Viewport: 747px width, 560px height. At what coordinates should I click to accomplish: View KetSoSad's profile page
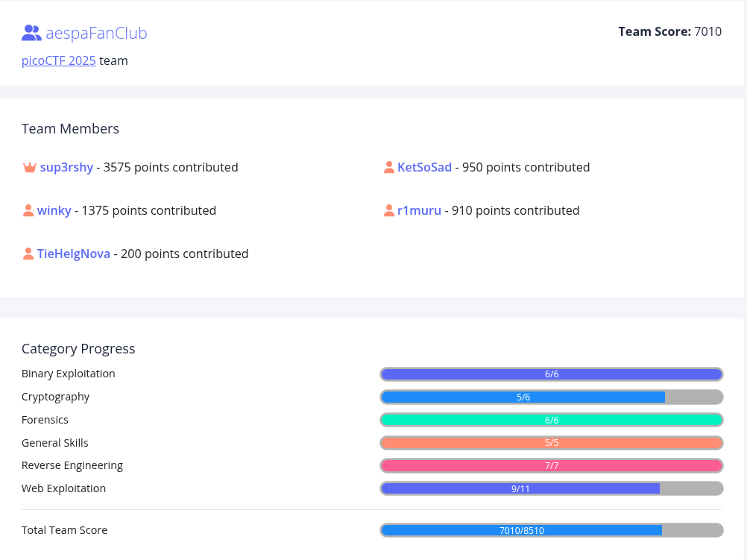click(424, 168)
